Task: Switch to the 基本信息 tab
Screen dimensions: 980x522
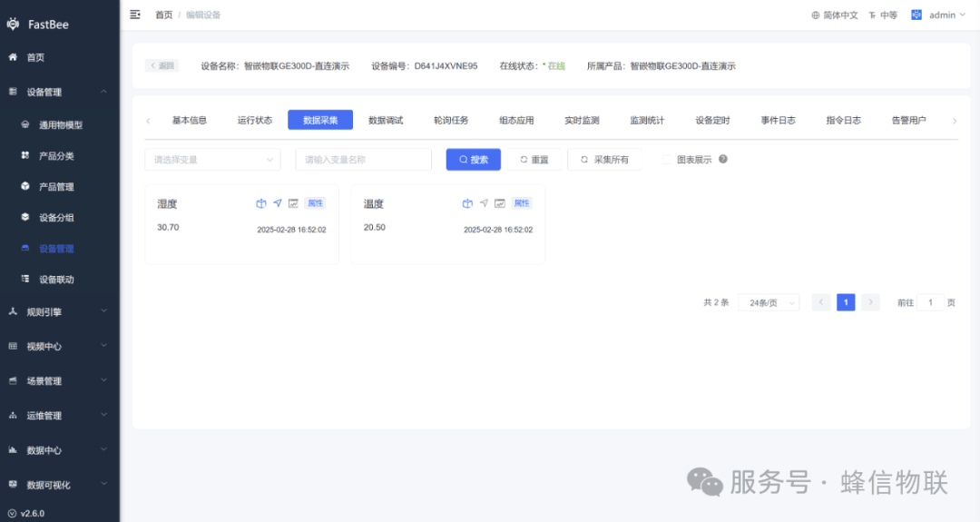Action: (190, 120)
